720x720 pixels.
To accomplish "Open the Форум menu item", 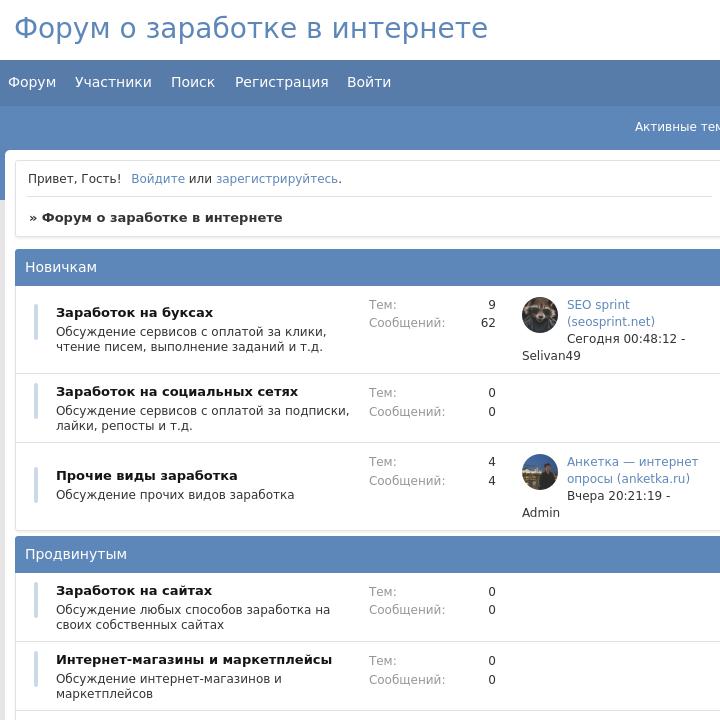I will pyautogui.click(x=32, y=82).
